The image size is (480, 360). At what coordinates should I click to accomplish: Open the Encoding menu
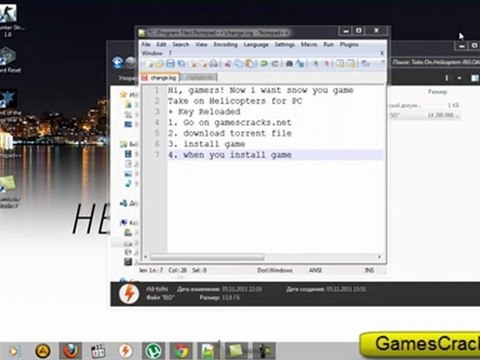pyautogui.click(x=226, y=44)
